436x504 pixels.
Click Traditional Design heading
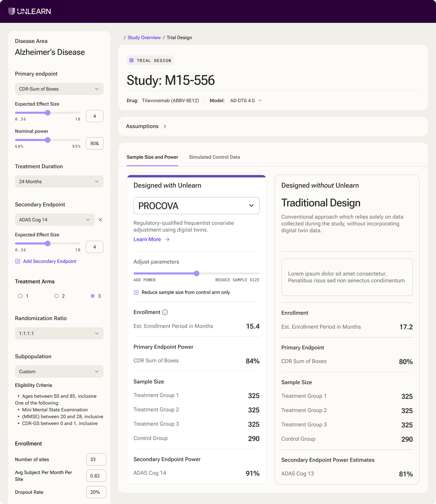(x=321, y=203)
